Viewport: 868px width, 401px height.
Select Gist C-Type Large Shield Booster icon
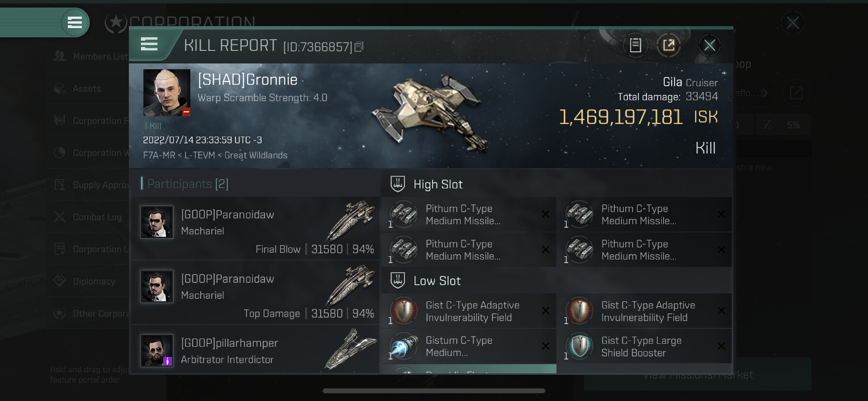point(580,346)
